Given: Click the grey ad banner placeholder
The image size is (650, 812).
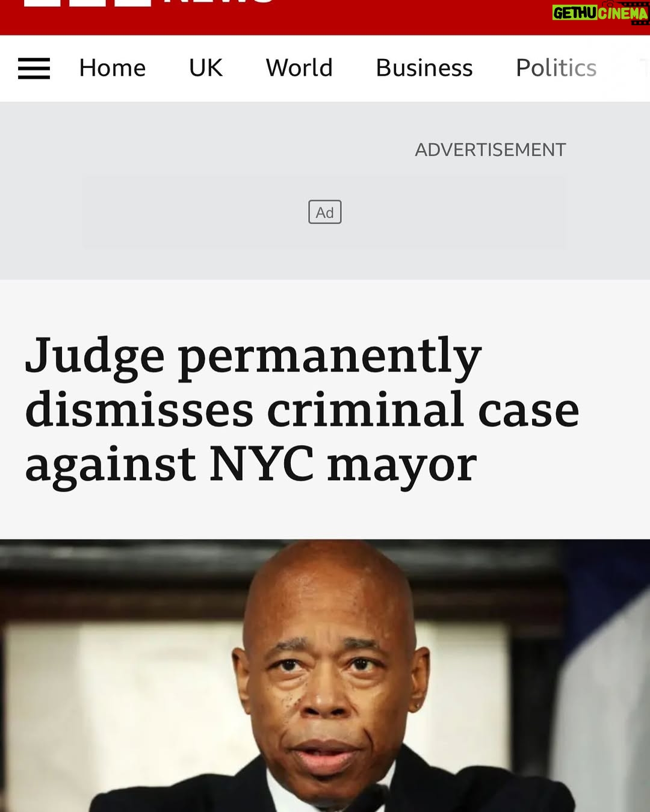Looking at the screenshot, I should (324, 212).
